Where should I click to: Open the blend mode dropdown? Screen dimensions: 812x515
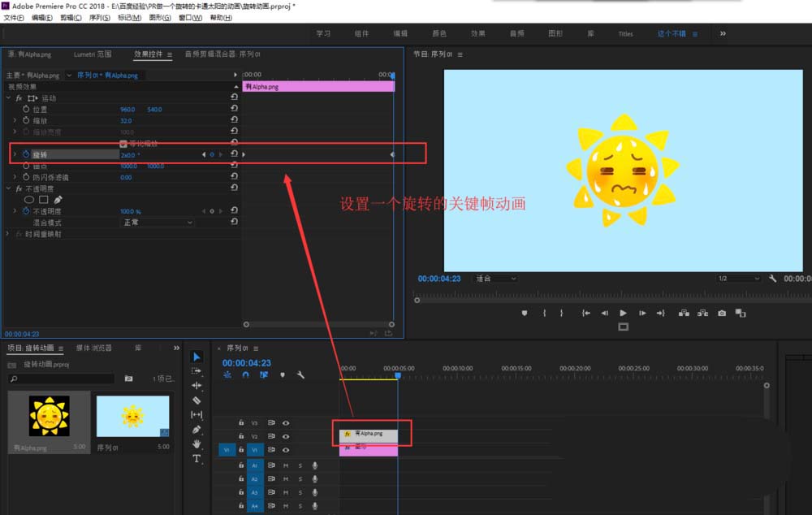(x=157, y=223)
